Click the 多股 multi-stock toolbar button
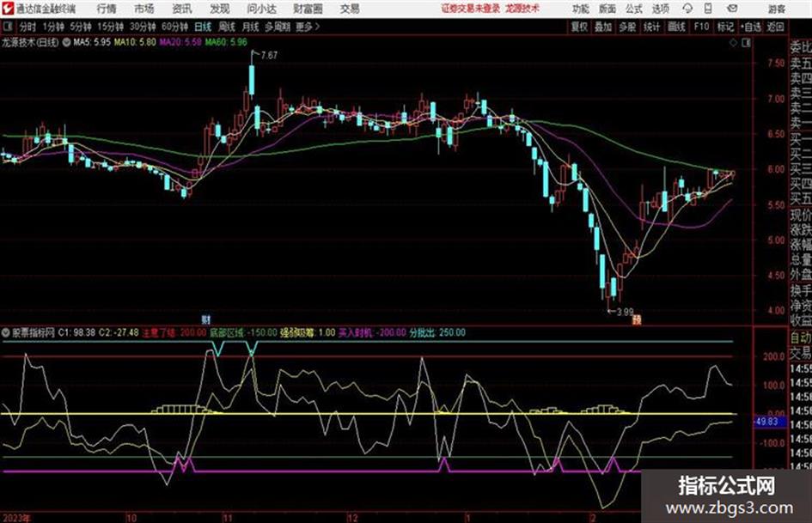Image resolution: width=812 pixels, height=523 pixels. [627, 27]
